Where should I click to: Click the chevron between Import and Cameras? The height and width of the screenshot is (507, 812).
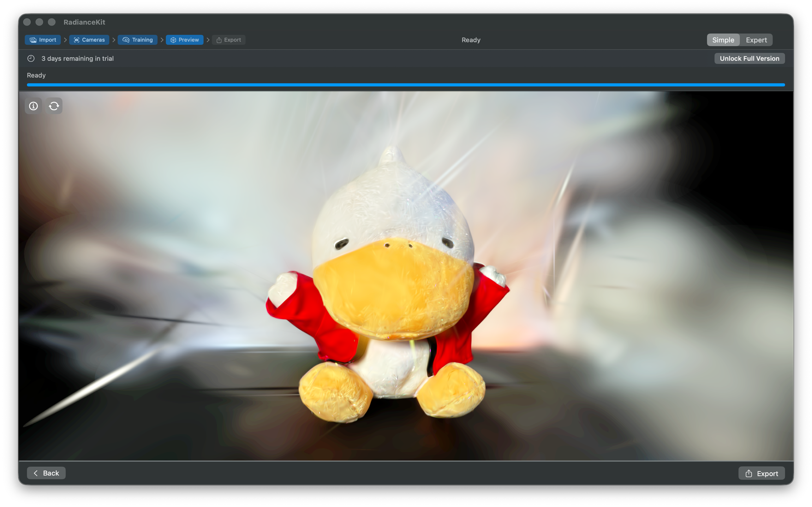click(x=65, y=39)
